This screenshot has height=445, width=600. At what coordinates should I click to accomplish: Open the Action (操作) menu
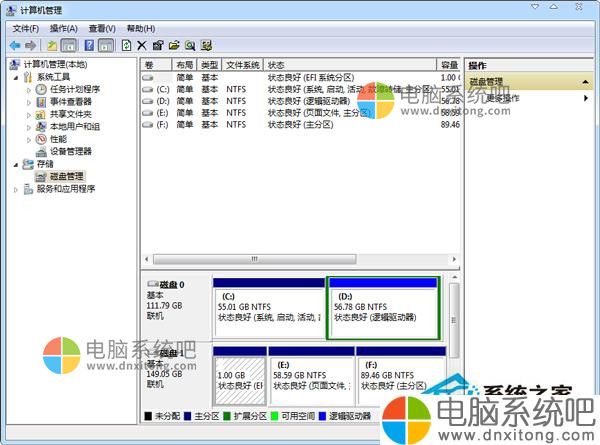point(64,29)
